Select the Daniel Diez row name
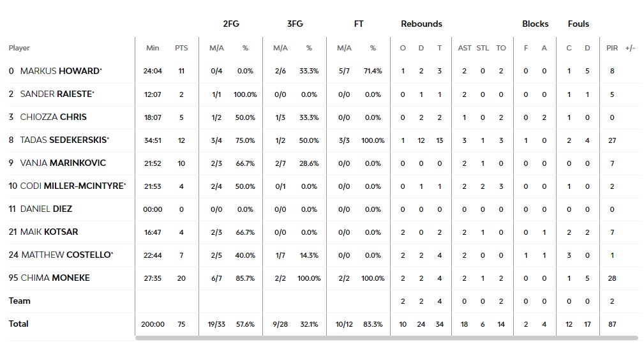 (x=46, y=209)
